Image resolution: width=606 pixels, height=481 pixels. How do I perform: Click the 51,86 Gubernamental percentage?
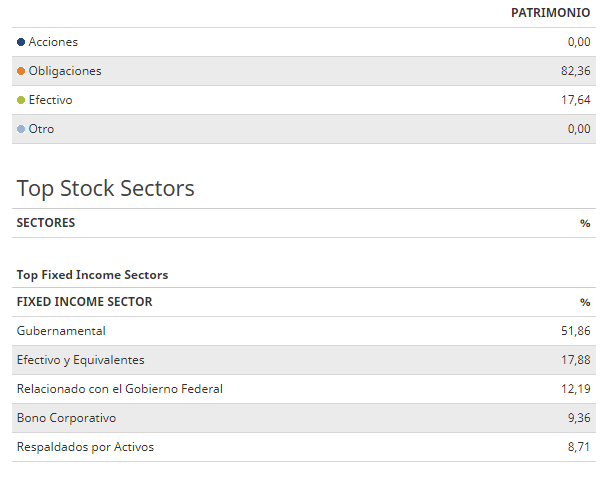pos(575,331)
